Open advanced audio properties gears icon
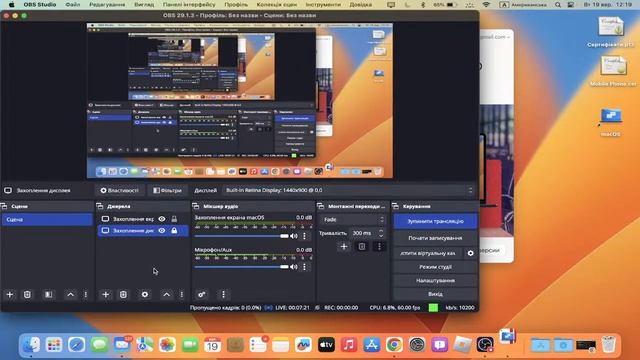The height and width of the screenshot is (360, 640). [x=202, y=294]
